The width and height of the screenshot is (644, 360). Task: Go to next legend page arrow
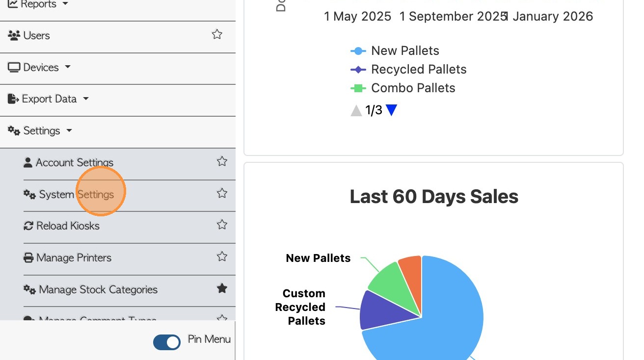[391, 110]
